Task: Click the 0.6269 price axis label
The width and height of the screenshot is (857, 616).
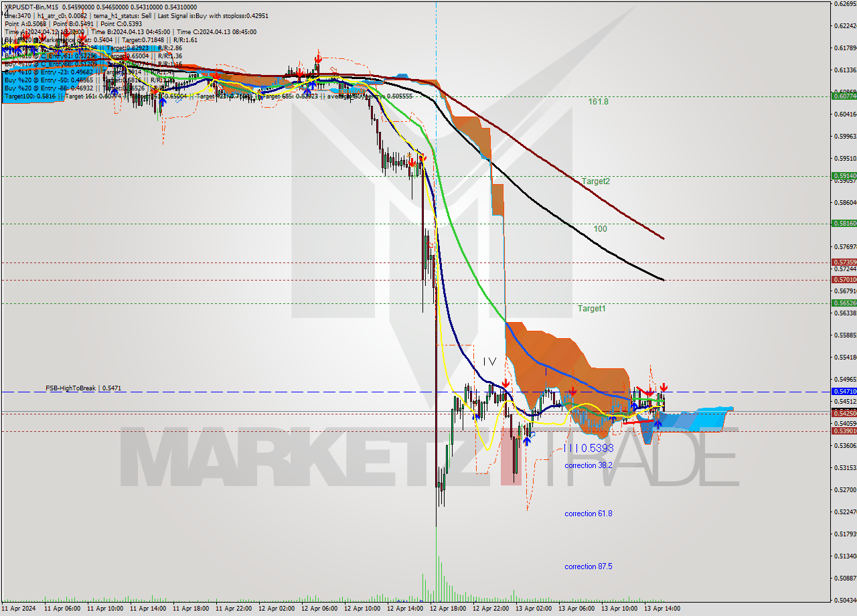Action: click(x=844, y=4)
